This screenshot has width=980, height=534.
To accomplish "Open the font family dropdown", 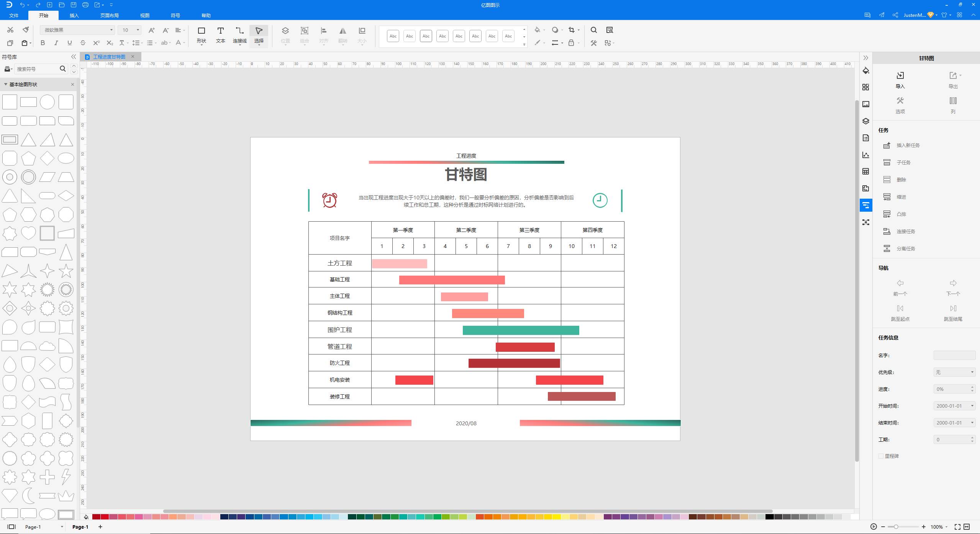I will [x=111, y=30].
